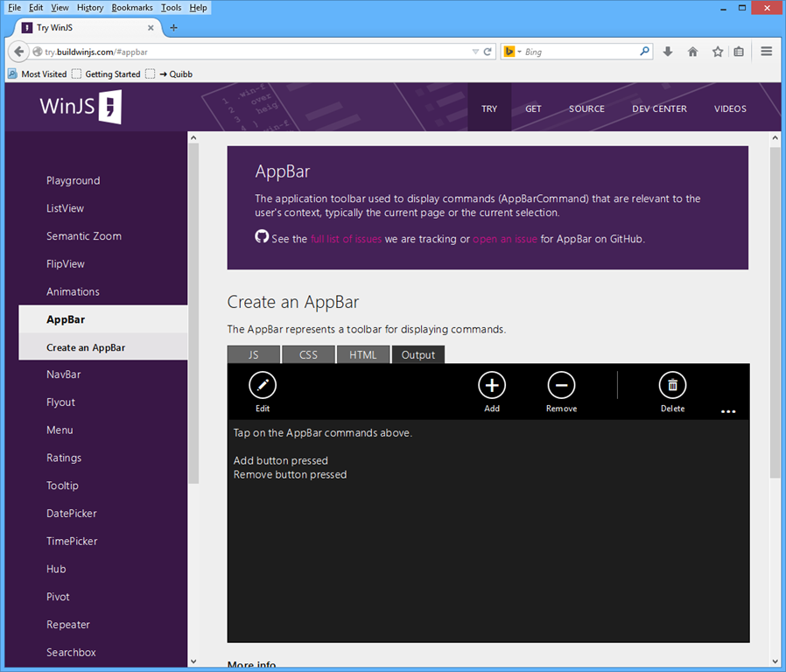Image resolution: width=786 pixels, height=672 pixels.
Task: Open the GET navigation item
Action: click(x=533, y=108)
